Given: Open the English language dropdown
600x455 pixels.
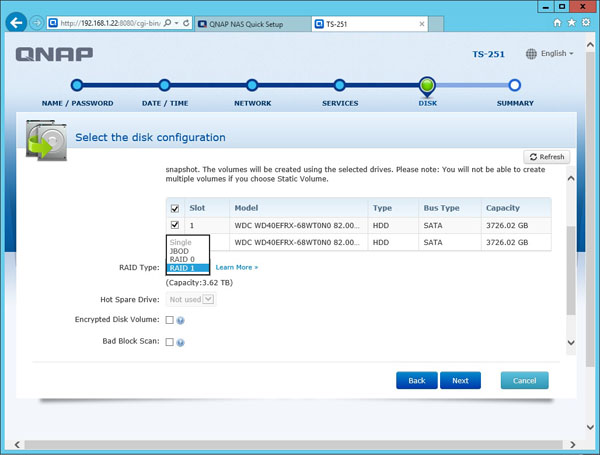Looking at the screenshot, I should tap(557, 54).
